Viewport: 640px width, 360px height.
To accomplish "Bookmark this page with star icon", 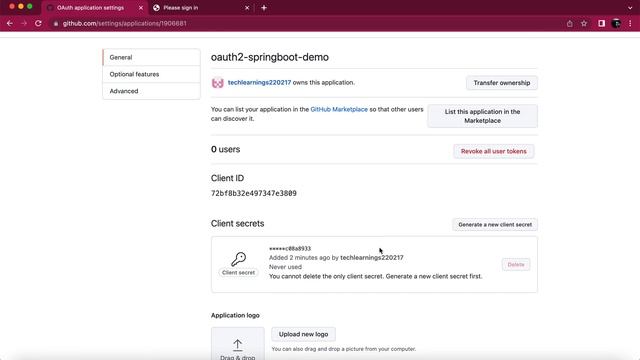I will click(584, 24).
